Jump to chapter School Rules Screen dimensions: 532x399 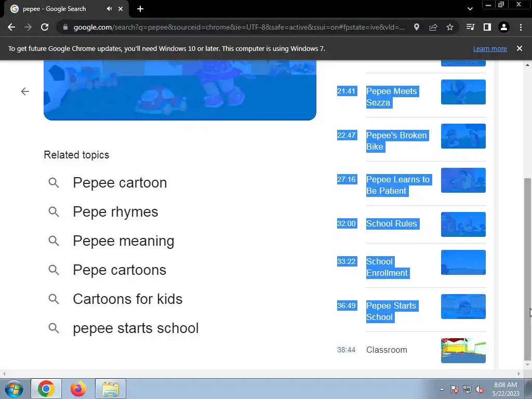point(393,223)
